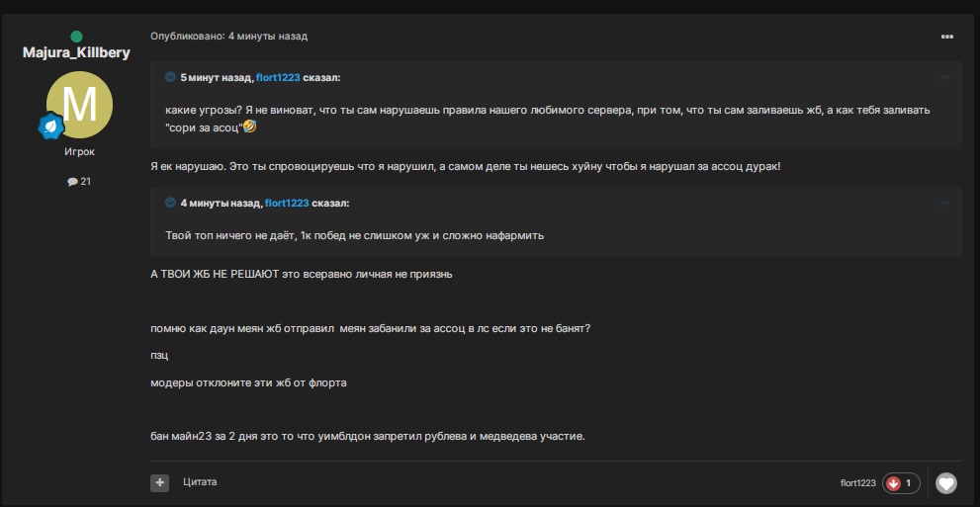Collapse the second quote from flort1223
This screenshot has height=507, width=980.
click(x=170, y=203)
